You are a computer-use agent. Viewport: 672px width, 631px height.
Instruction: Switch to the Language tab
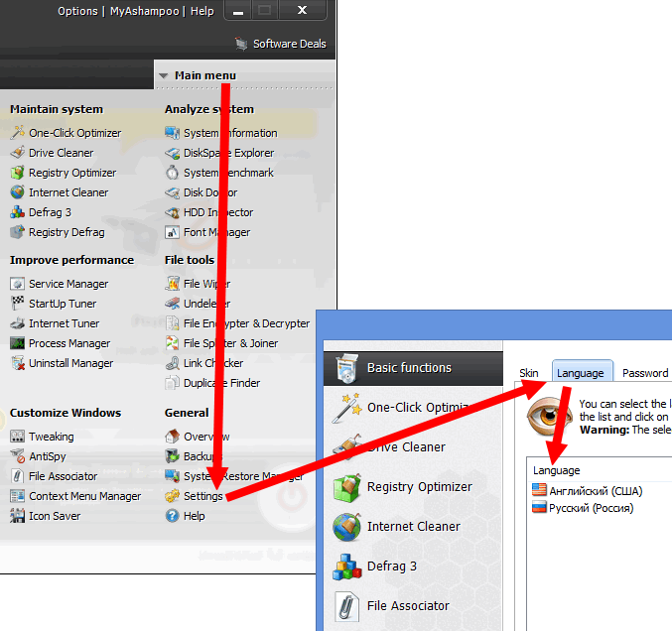coord(581,373)
